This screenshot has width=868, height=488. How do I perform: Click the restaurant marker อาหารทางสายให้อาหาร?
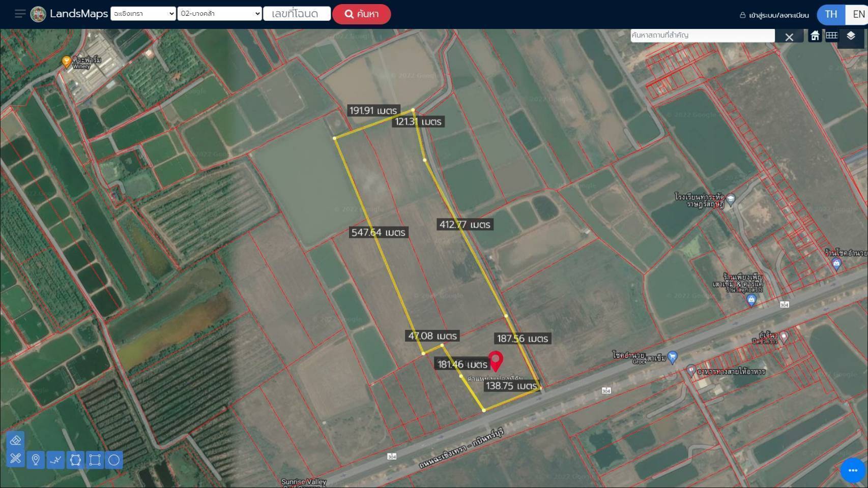click(x=690, y=370)
